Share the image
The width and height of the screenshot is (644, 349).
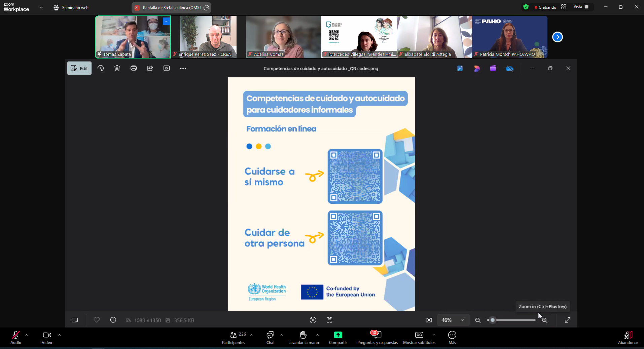click(x=150, y=68)
